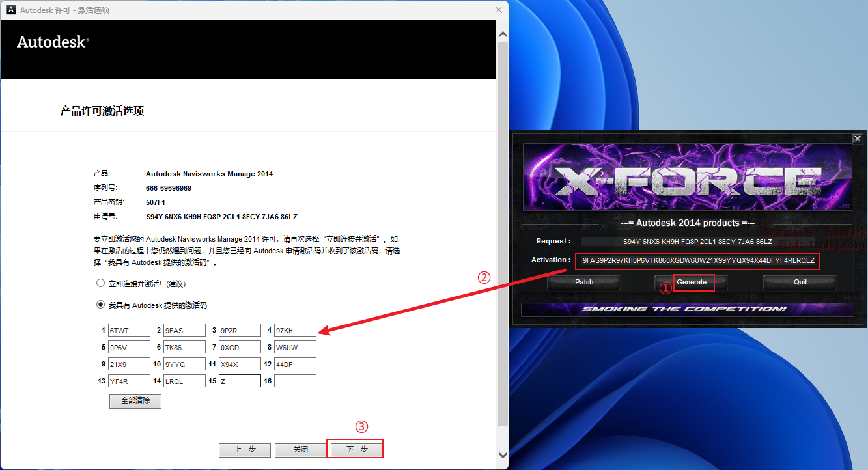
Task: Click activation code field 2 containing 9FAS
Action: point(184,330)
